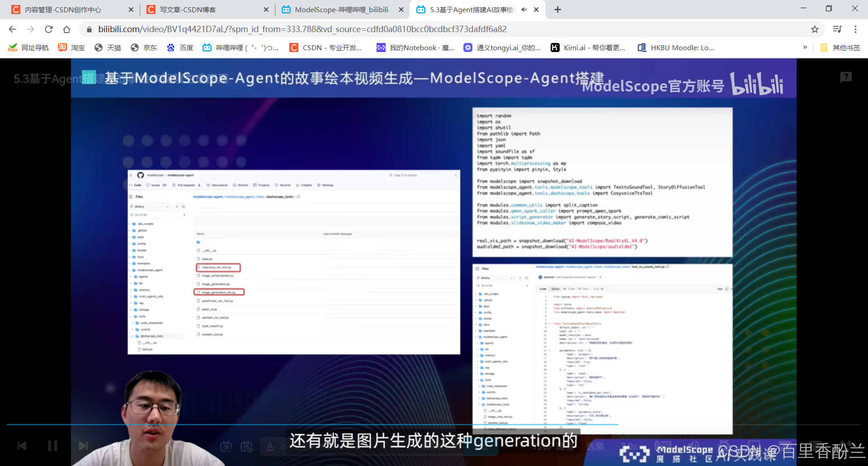The width and height of the screenshot is (868, 466).
Task: Mute audio icon on the playing tab
Action: pyautogui.click(x=524, y=10)
